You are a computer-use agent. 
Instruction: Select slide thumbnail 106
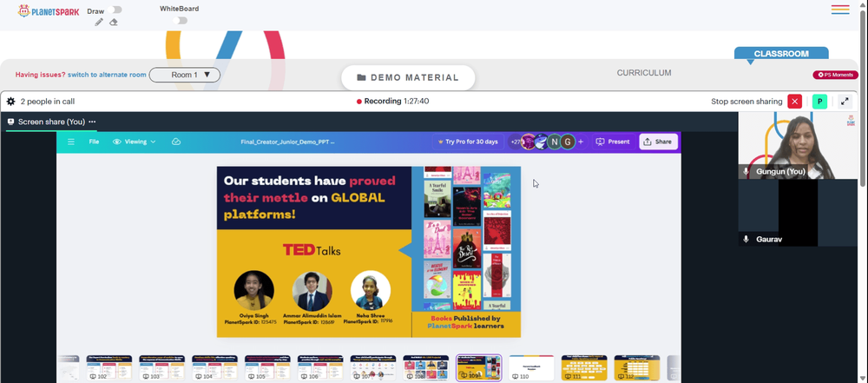coord(320,367)
